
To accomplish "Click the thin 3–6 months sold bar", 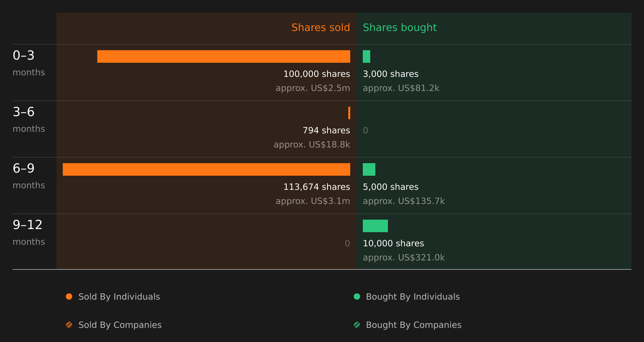I will click(349, 113).
